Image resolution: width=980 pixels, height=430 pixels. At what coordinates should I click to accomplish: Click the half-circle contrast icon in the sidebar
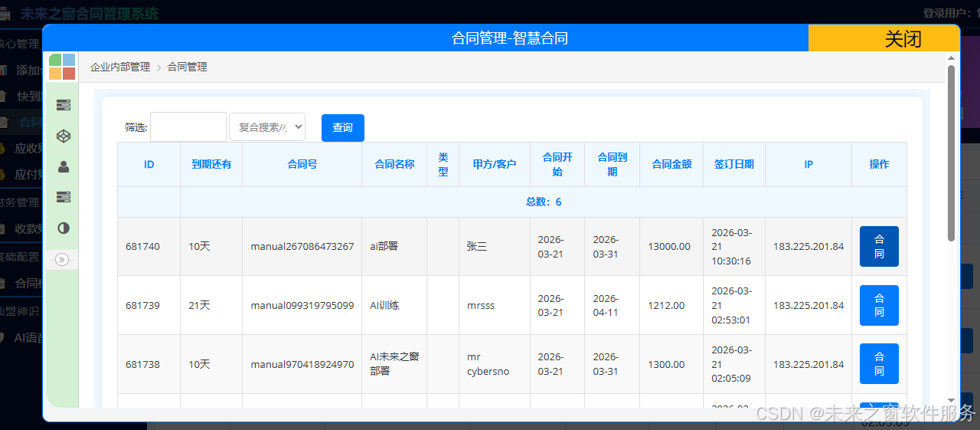[x=64, y=228]
